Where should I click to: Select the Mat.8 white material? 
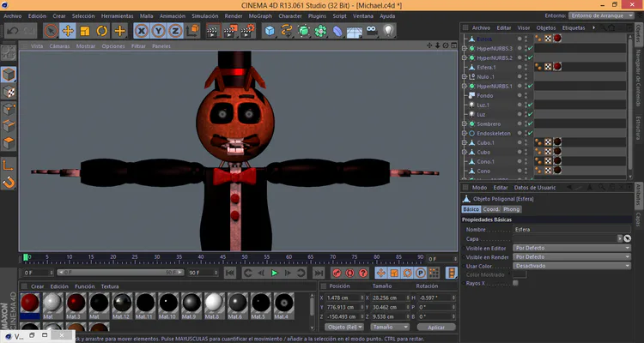tap(214, 303)
